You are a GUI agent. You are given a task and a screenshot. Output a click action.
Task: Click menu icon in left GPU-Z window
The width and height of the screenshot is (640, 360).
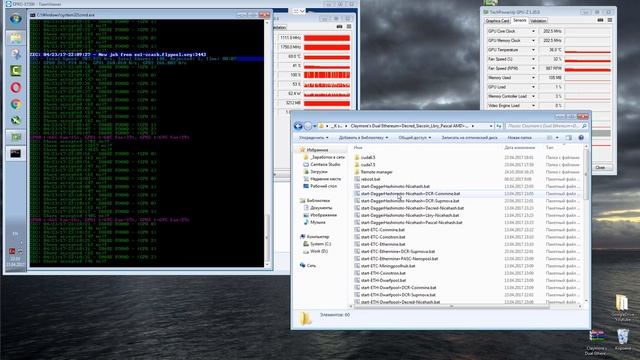pyautogui.click(x=349, y=27)
